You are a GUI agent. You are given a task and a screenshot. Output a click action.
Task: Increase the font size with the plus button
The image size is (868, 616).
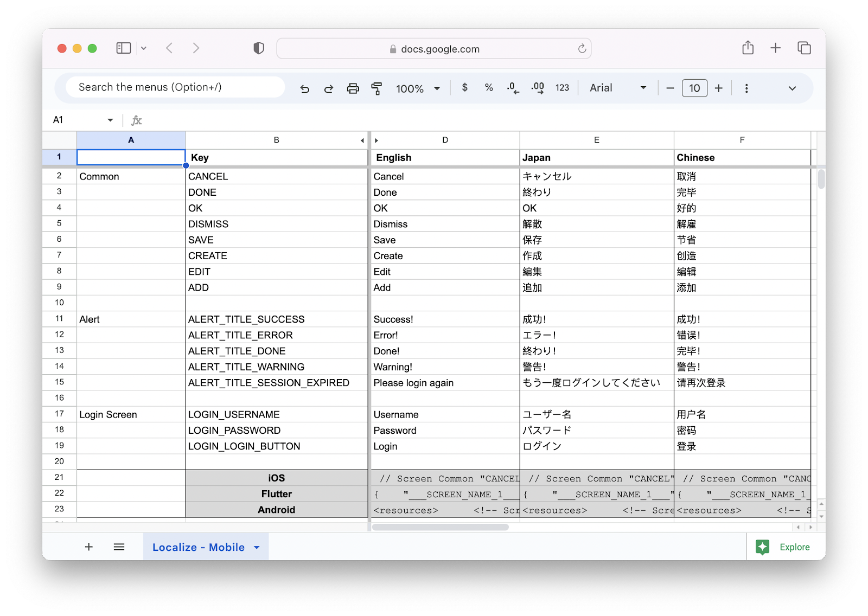click(719, 88)
